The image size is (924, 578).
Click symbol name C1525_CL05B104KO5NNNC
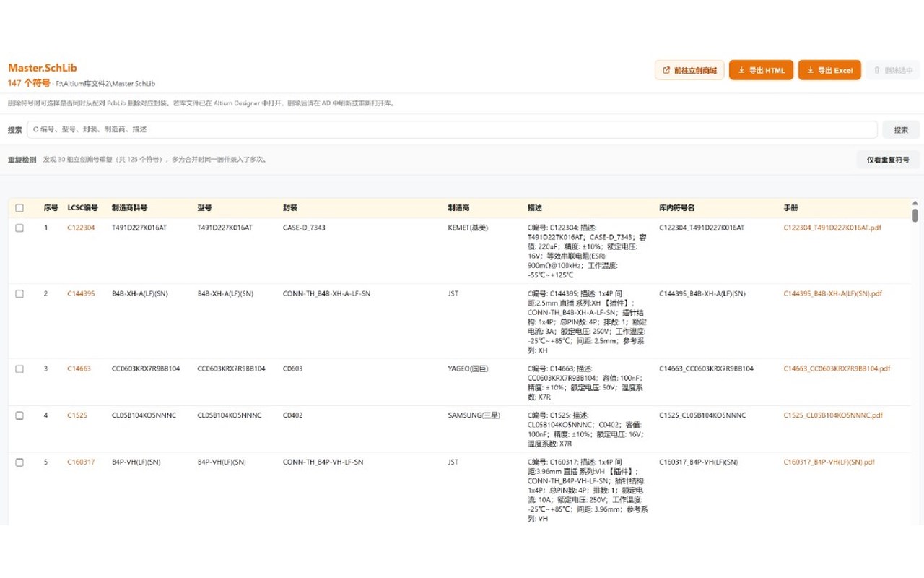702,415
